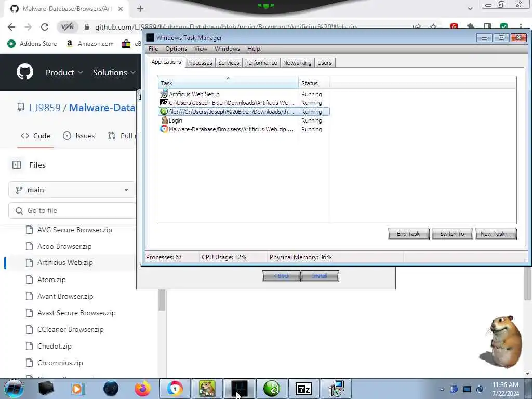The height and width of the screenshot is (399, 532).
Task: Open Avast Secure Browser.zip in file list
Action: pos(76,313)
